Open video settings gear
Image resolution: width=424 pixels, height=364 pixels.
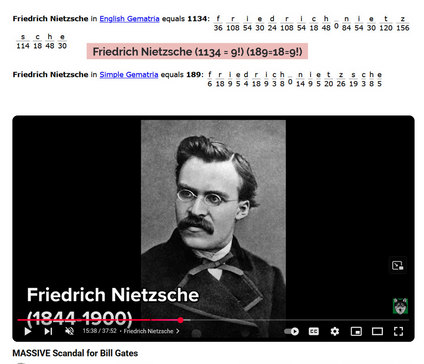pos(335,331)
